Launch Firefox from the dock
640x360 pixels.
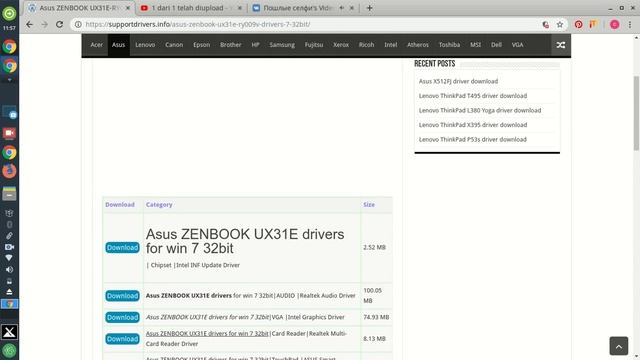9,171
